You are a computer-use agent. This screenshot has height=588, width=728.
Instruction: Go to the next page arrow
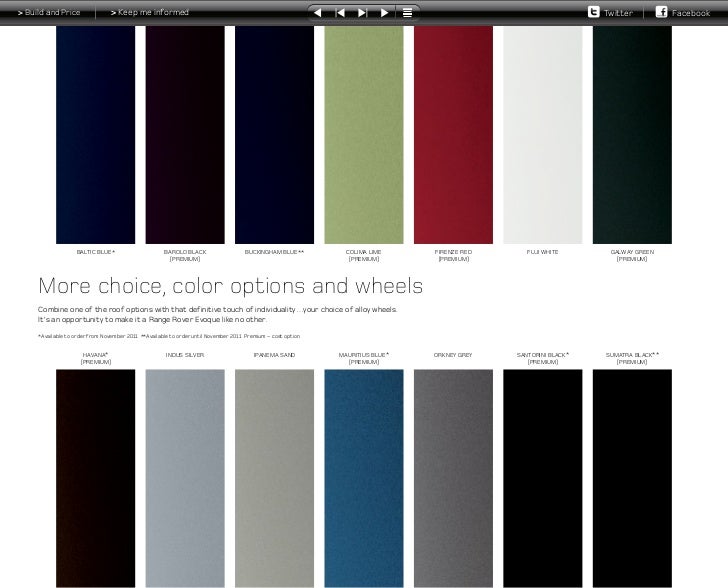384,13
